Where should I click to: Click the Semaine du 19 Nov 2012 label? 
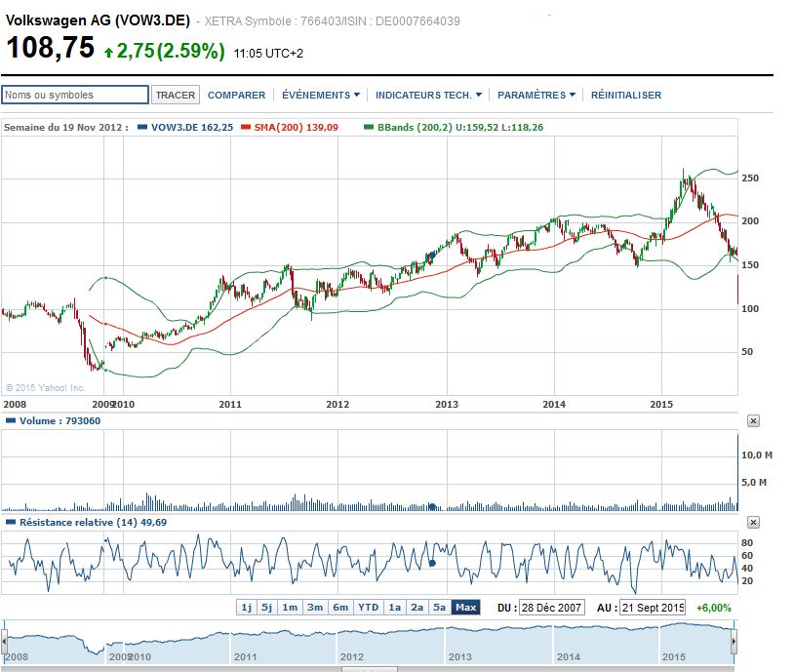pos(65,127)
